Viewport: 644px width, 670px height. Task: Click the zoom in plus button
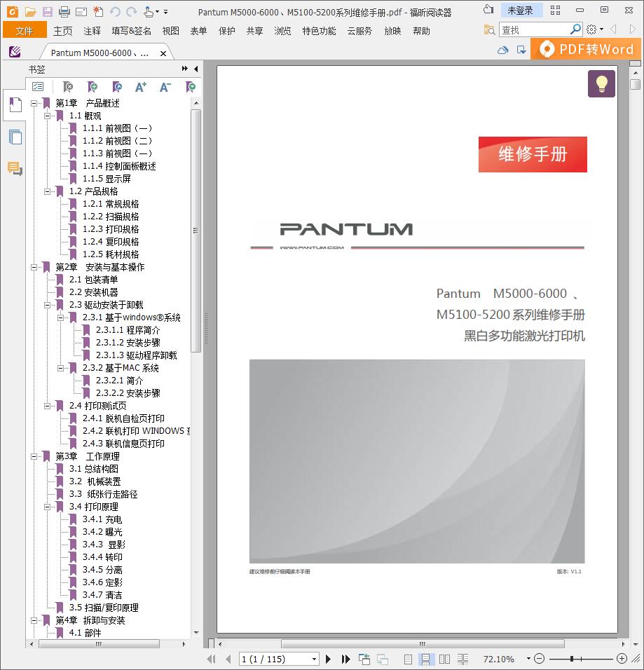[x=622, y=659]
